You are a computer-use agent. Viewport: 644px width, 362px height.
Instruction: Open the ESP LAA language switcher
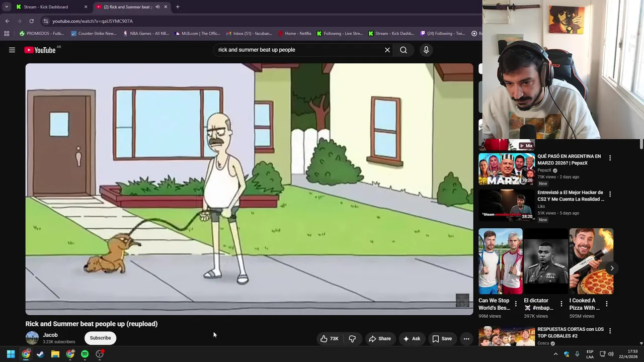(x=590, y=354)
